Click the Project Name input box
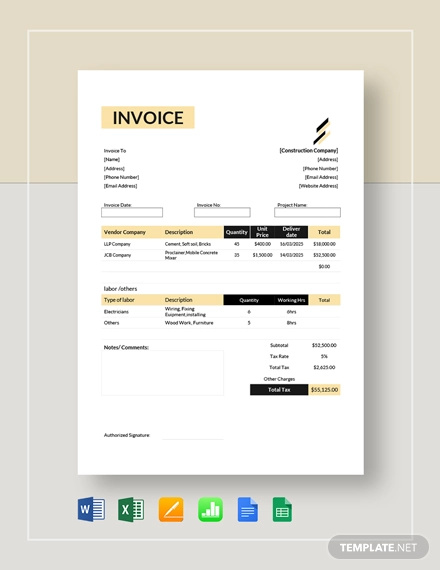Viewport: 440px width, 570px height. (x=307, y=212)
